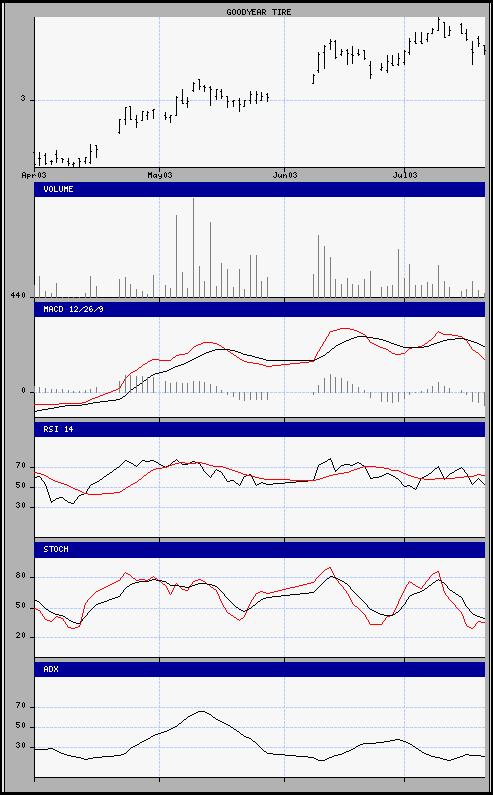Click the RSI 30 oversold level label
The width and height of the screenshot is (493, 795).
pos(21,507)
